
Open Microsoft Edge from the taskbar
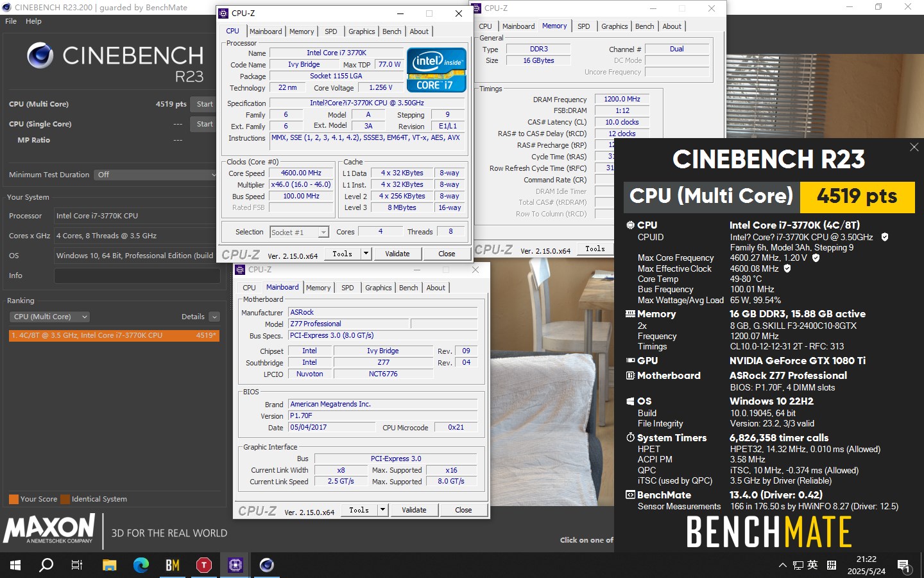[x=141, y=565]
